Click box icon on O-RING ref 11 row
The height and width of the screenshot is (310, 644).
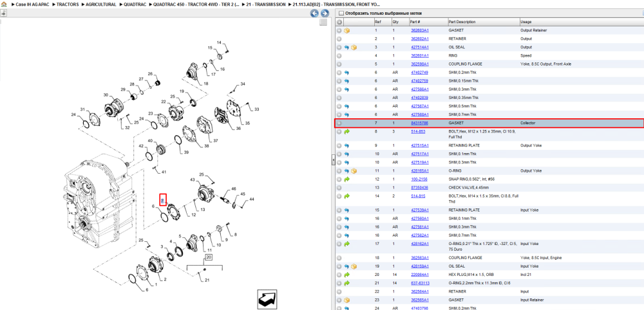(354, 170)
